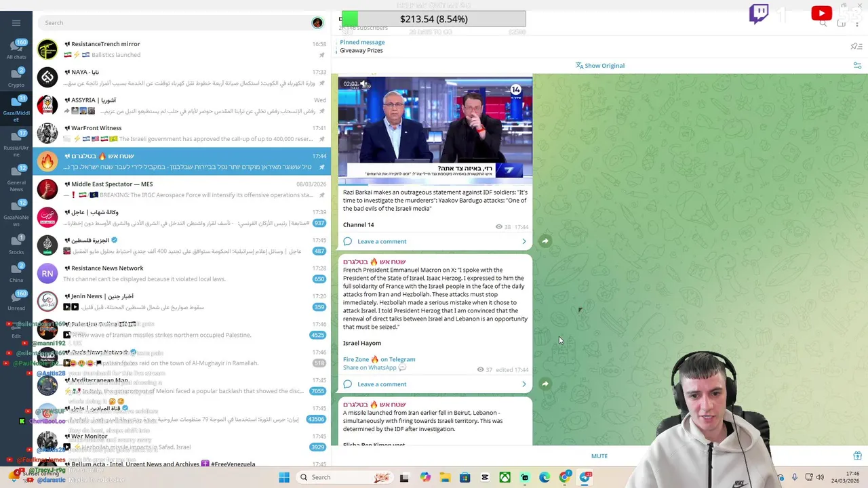Click the chat list Search field
868x488 pixels.
175,22
